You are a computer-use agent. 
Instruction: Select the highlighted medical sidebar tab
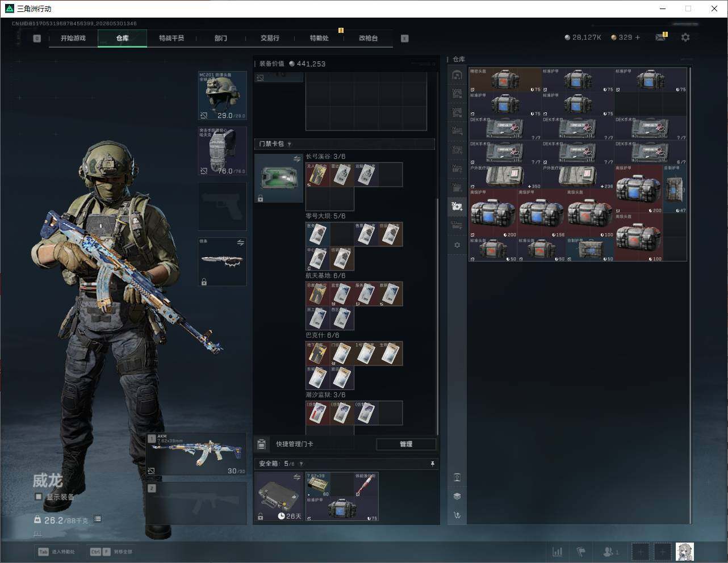[x=457, y=207]
